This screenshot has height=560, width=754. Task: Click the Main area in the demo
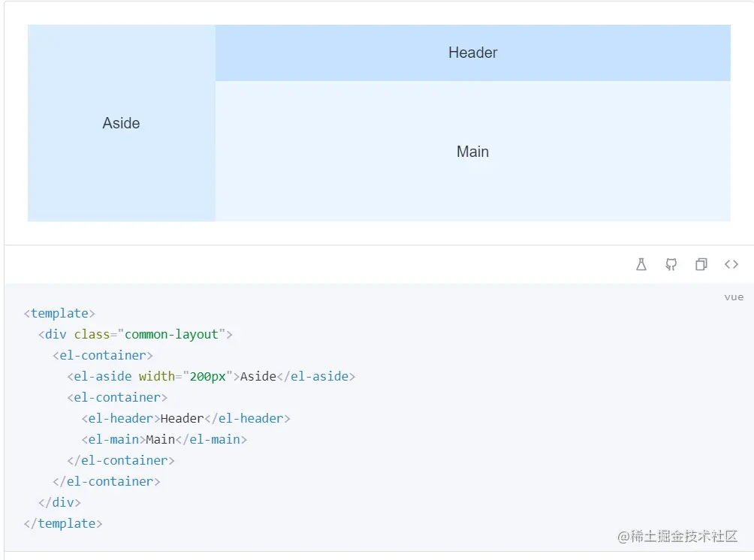472,152
